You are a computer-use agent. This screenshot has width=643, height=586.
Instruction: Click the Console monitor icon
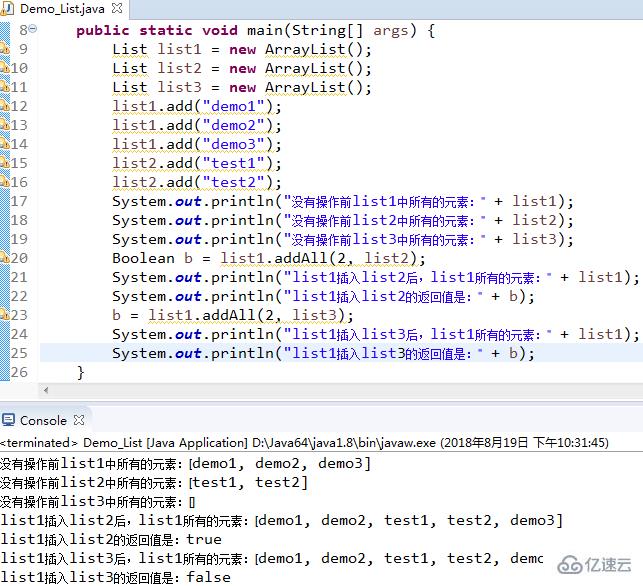(8, 420)
